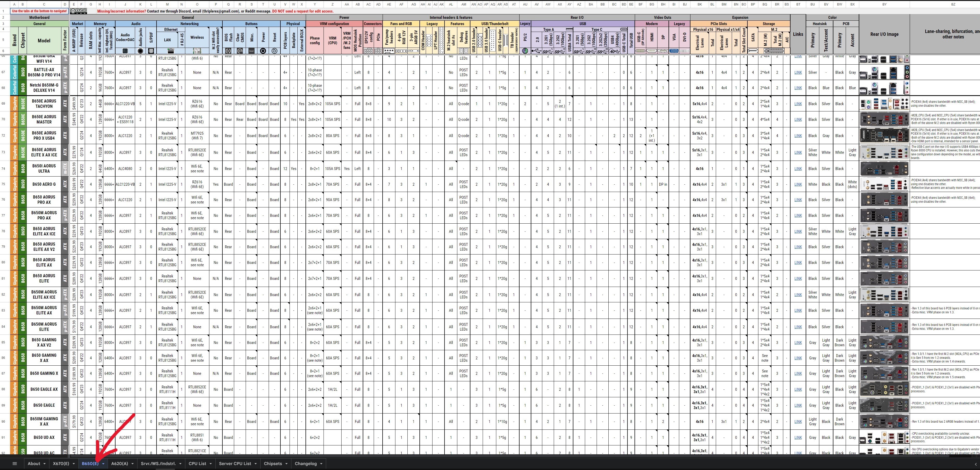Click the Fan/pump header icon
The width and height of the screenshot is (980, 470).
click(389, 51)
